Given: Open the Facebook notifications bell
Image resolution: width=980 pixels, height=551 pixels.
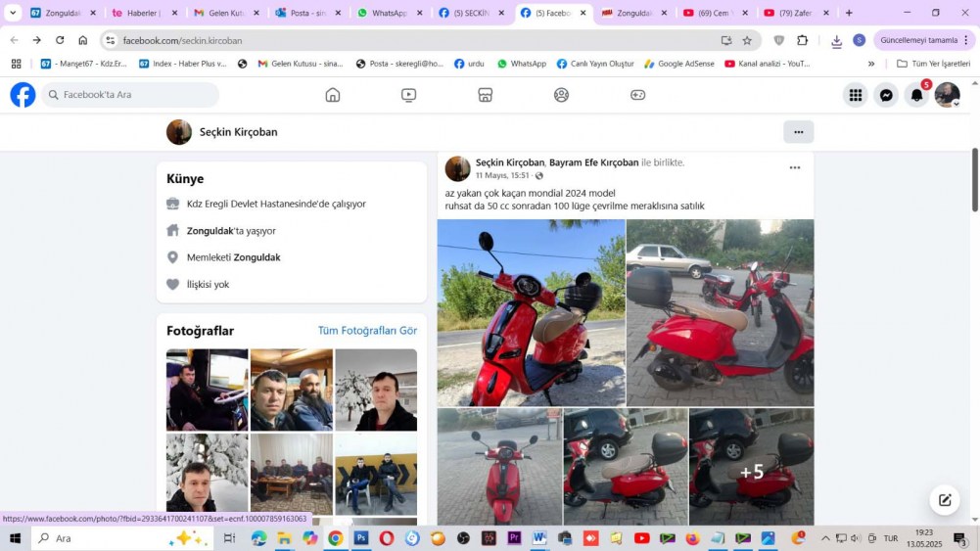Looking at the screenshot, I should click(916, 95).
